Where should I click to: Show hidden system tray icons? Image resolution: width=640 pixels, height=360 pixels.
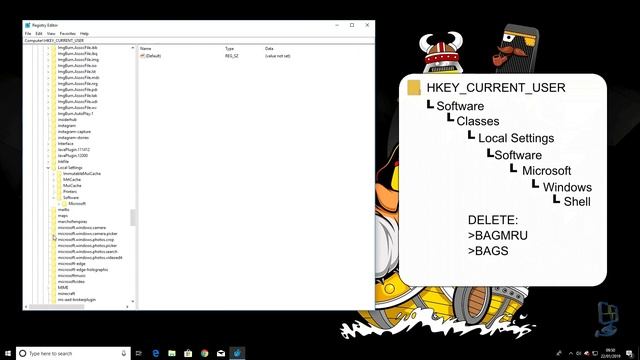point(571,353)
